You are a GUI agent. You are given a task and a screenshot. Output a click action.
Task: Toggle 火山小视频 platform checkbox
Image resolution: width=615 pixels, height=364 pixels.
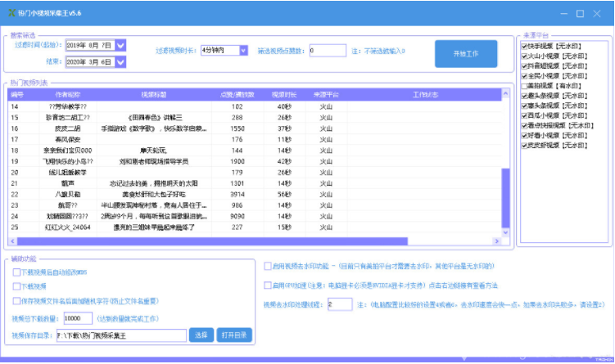click(x=524, y=56)
